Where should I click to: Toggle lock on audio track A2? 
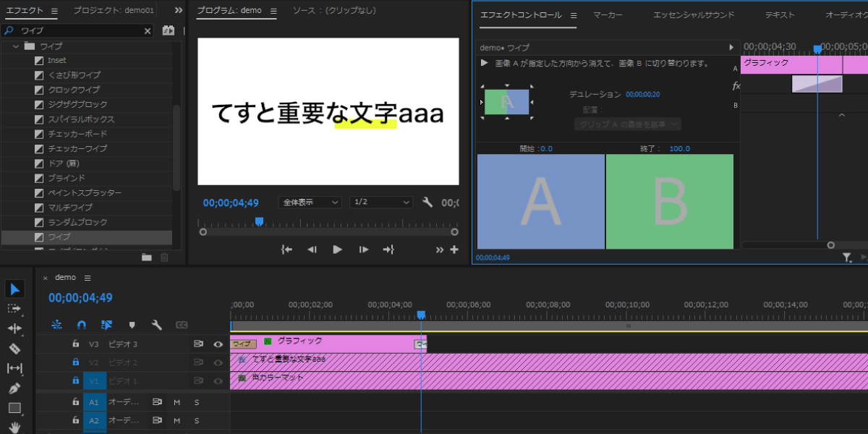click(x=75, y=420)
